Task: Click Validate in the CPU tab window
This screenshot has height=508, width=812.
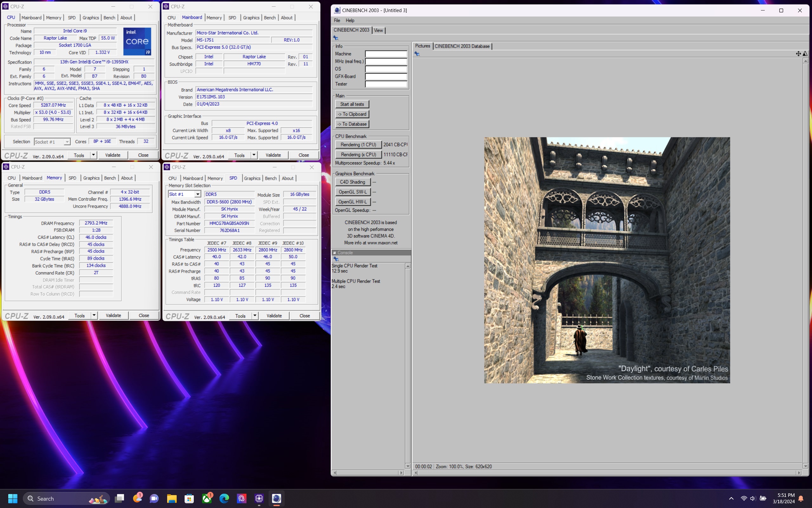Action: pos(113,155)
